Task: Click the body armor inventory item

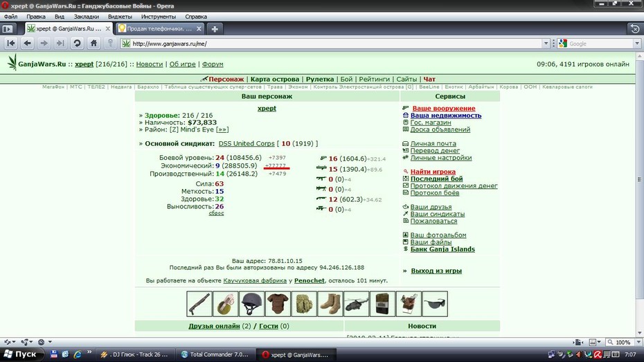Action: coord(278,304)
